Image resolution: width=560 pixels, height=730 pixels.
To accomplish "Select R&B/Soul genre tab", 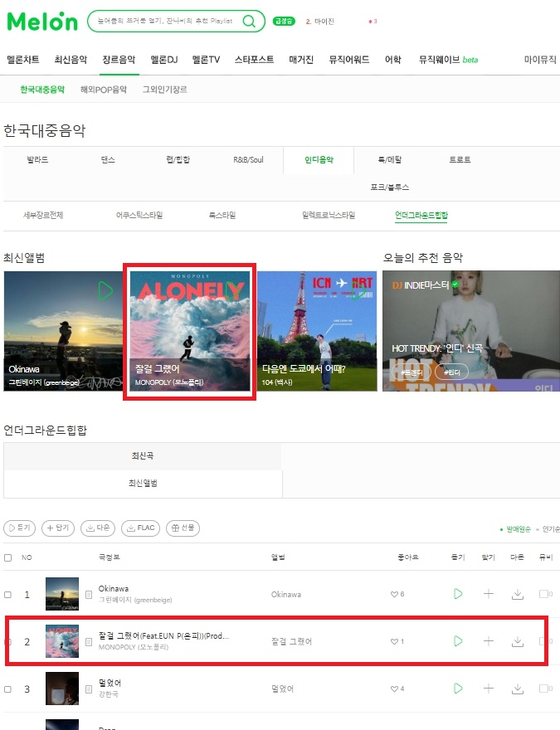I will (x=248, y=159).
